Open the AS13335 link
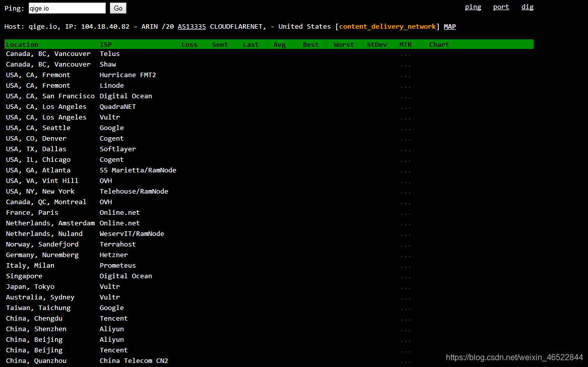This screenshot has width=588, height=367. click(191, 27)
